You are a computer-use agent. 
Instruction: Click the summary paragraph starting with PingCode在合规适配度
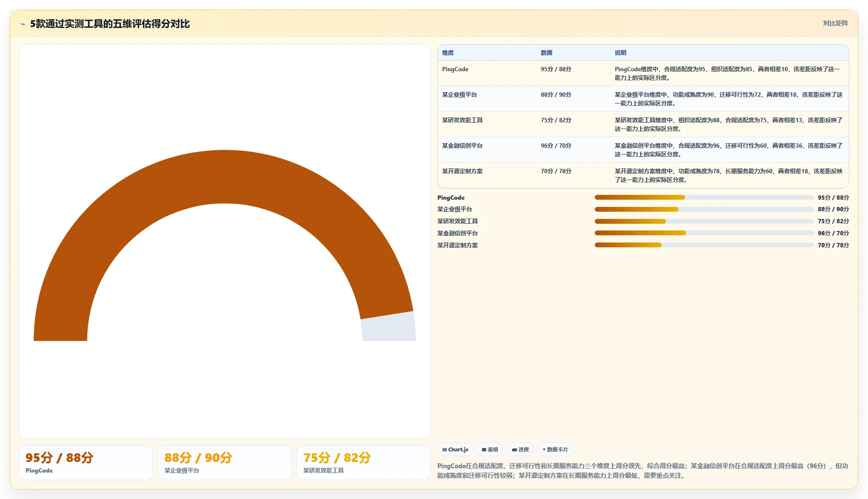coord(643,471)
